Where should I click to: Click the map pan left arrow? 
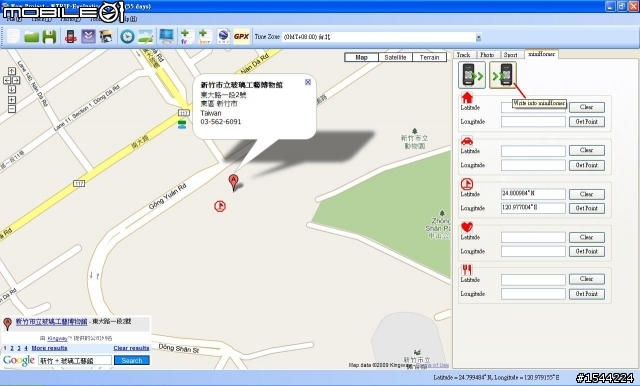7,80
